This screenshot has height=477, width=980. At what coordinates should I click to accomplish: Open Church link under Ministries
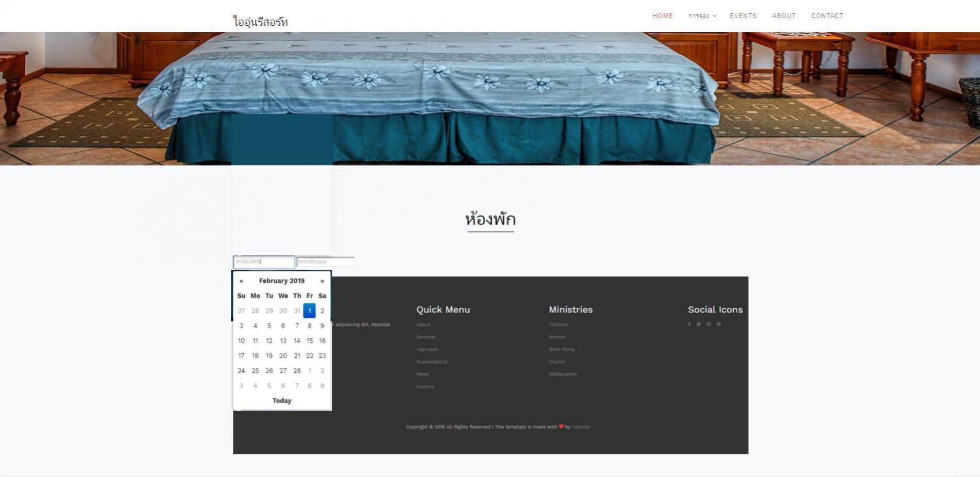[557, 362]
